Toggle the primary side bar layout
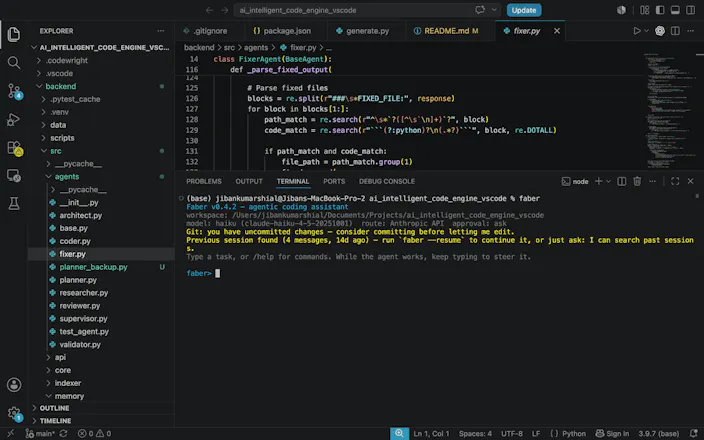The width and height of the screenshot is (704, 440). coord(660,10)
